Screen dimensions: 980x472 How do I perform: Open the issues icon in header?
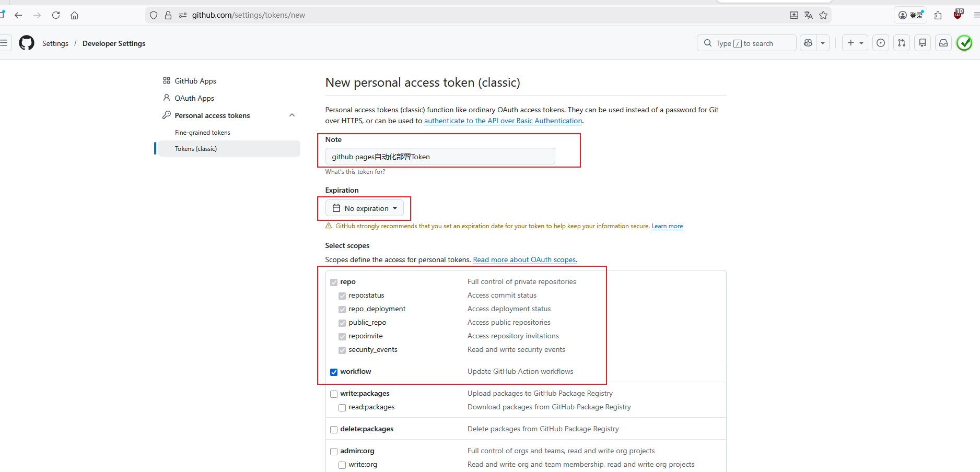click(881, 43)
